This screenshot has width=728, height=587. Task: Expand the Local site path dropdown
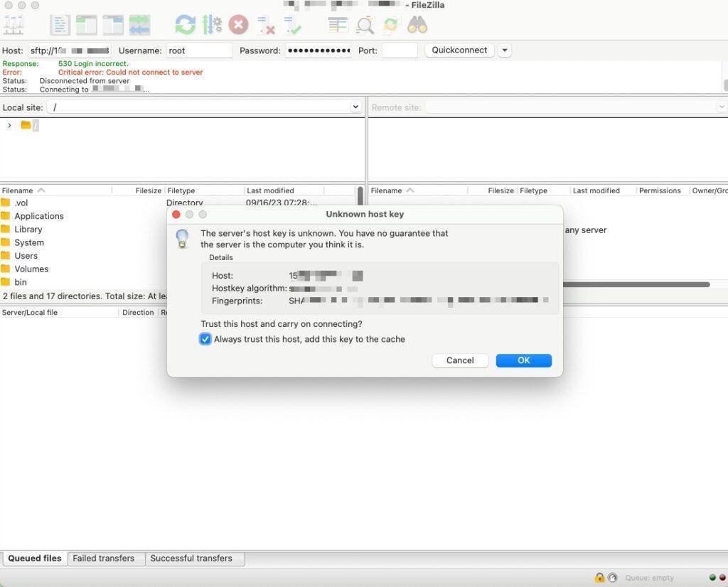tap(355, 107)
